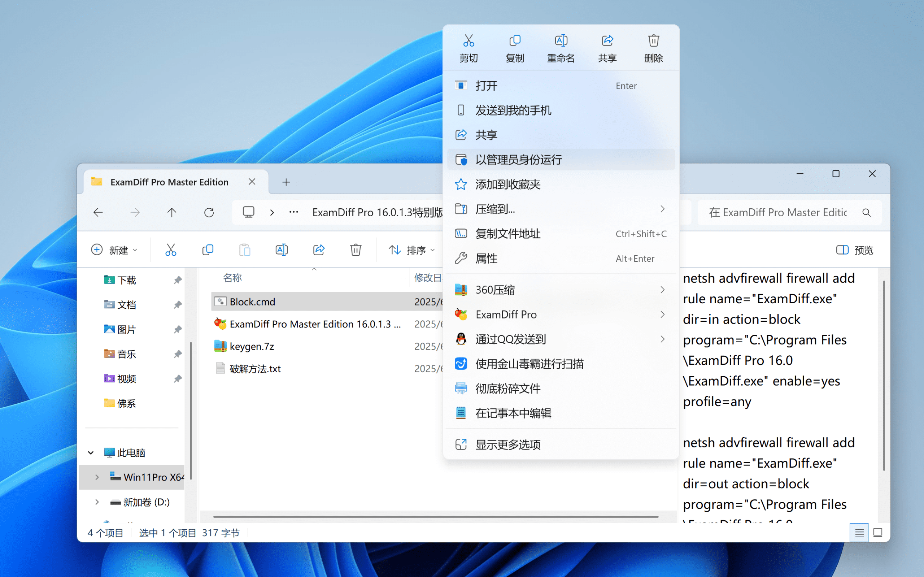Toggle the preview pane button
The image size is (924, 577).
pos(854,250)
